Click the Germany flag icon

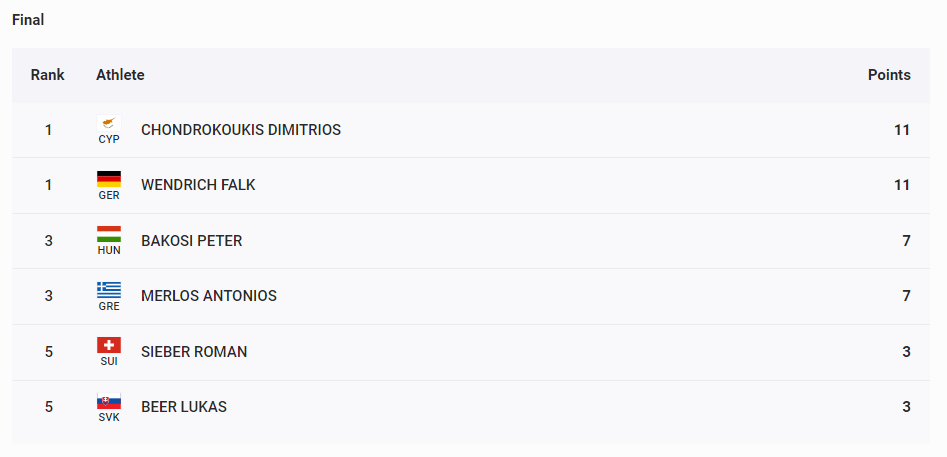click(109, 179)
